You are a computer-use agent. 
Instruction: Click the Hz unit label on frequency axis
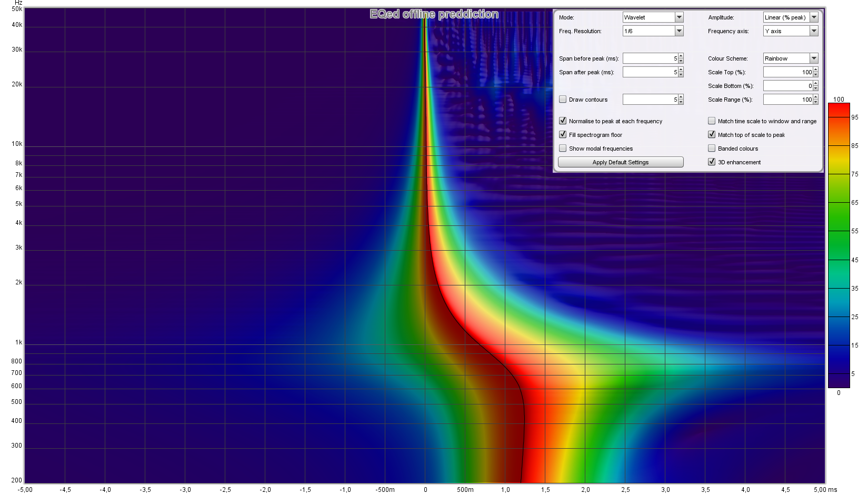(18, 3)
